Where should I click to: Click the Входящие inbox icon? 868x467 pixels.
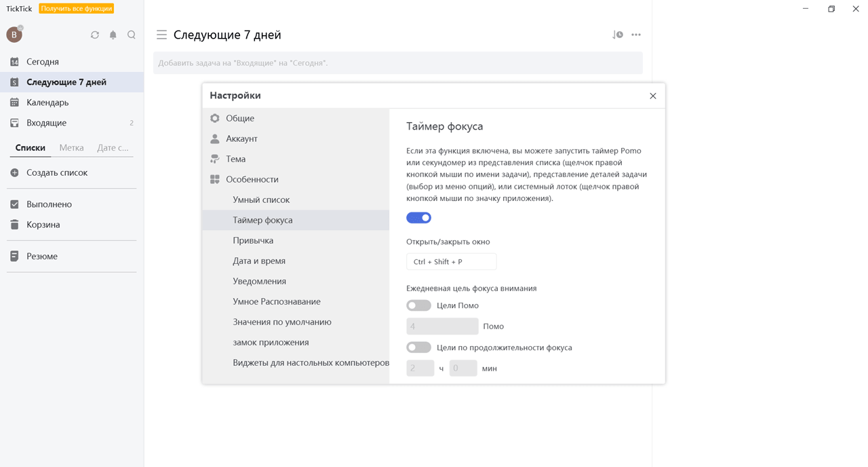point(14,123)
